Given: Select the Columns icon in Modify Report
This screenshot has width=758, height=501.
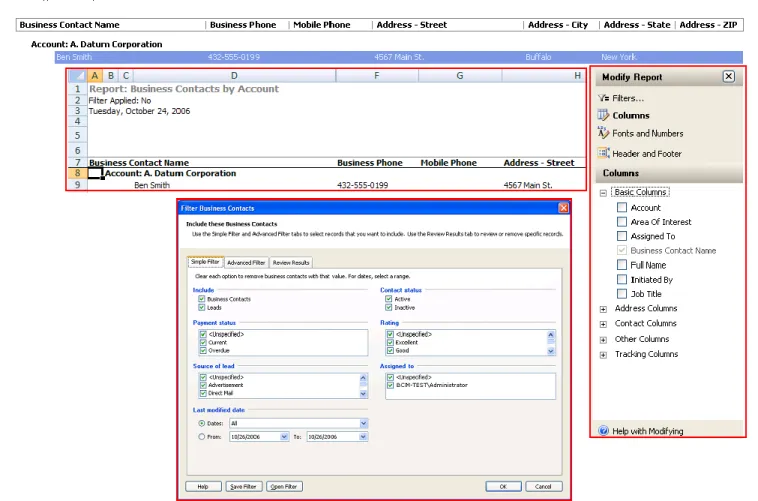Looking at the screenshot, I should [x=603, y=115].
